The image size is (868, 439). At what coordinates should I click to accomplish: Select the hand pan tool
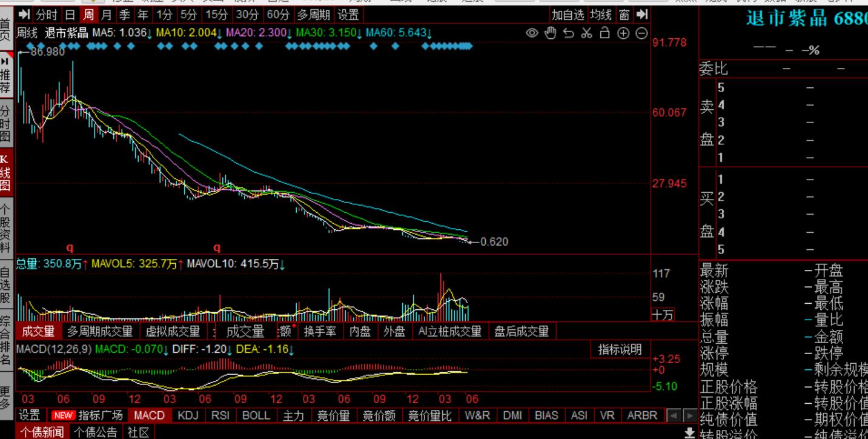[x=550, y=33]
